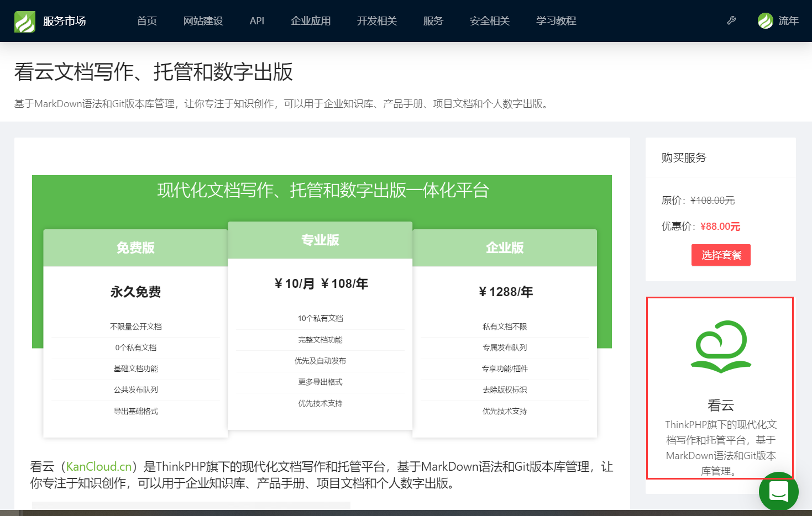This screenshot has width=812, height=516.
Task: Open the green chat support bubble
Action: click(x=778, y=491)
